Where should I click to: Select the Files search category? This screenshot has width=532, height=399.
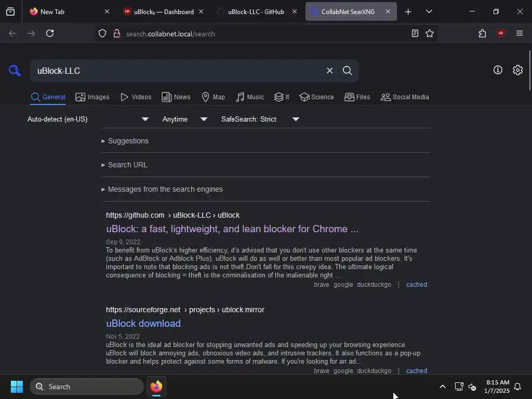tap(357, 97)
